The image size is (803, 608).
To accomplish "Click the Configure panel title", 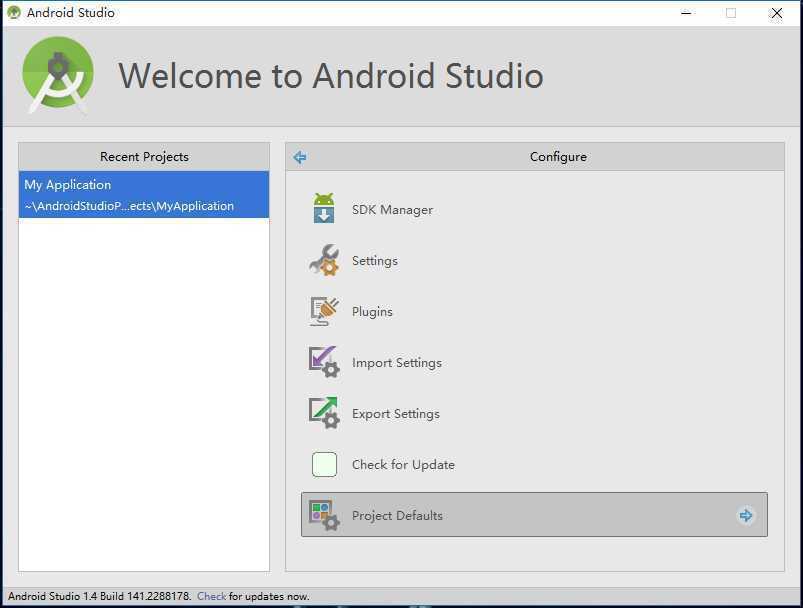I will [558, 157].
